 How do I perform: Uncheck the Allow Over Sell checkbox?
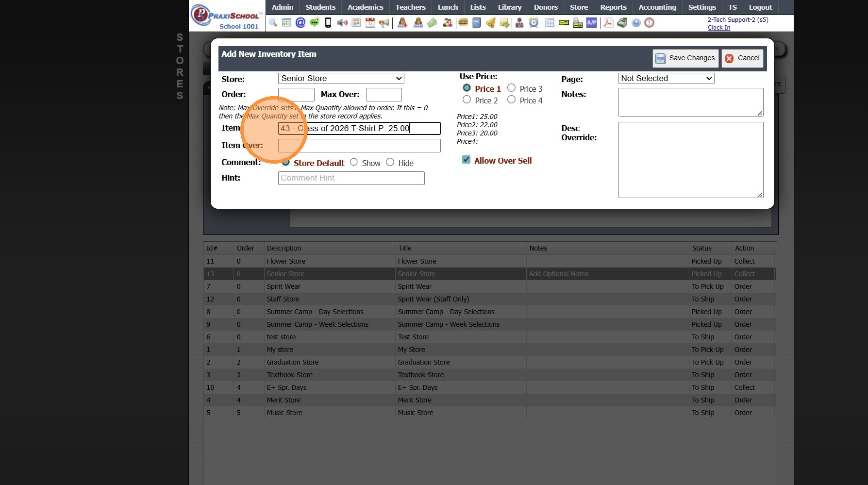point(466,160)
